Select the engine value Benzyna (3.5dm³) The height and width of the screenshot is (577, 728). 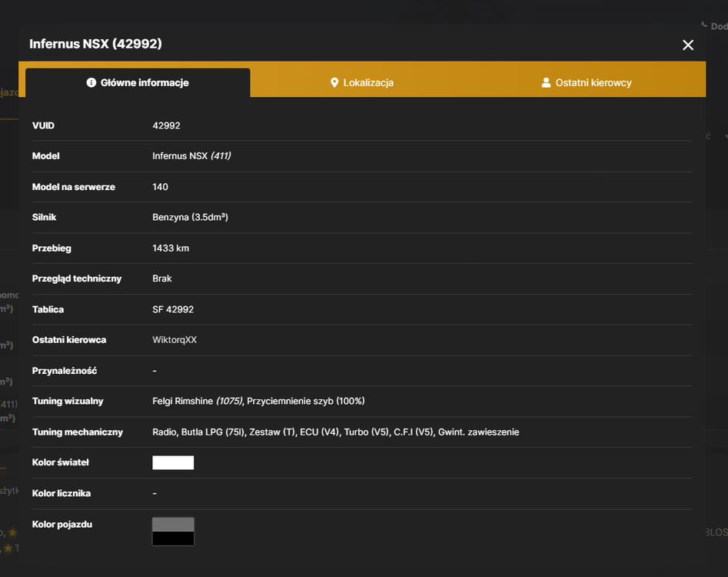point(191,217)
